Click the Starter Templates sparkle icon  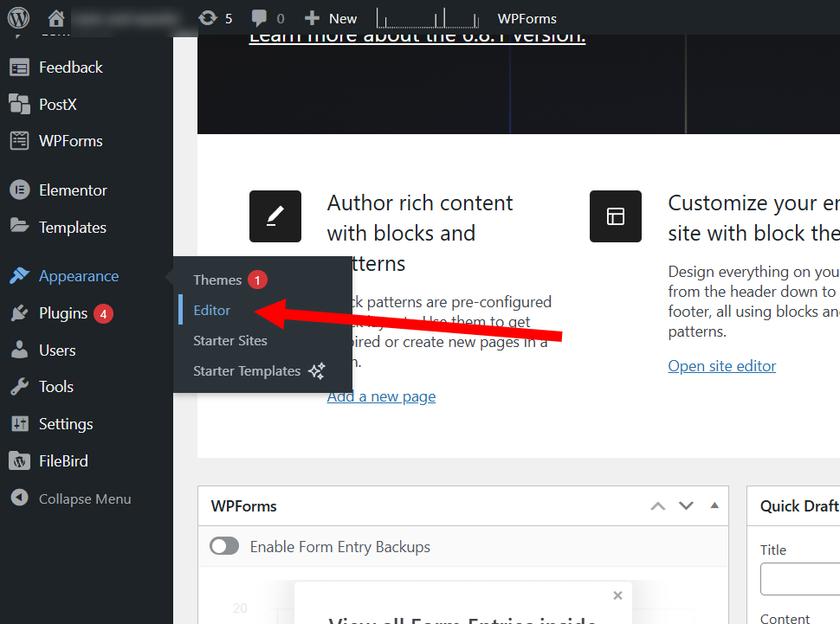tap(317, 370)
